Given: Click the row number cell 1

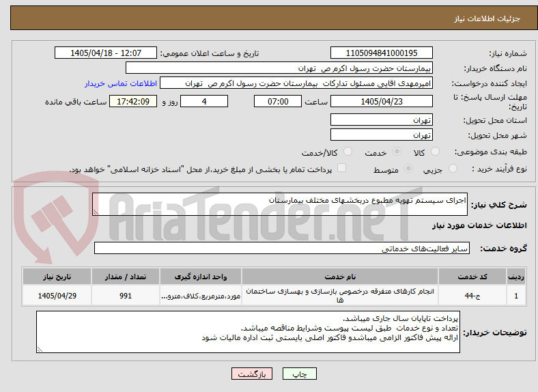Looking at the screenshot, I should click(516, 296).
